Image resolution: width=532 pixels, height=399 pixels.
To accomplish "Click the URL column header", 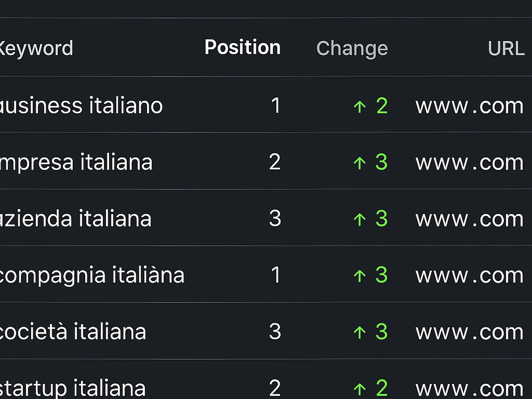I will pos(506,49).
